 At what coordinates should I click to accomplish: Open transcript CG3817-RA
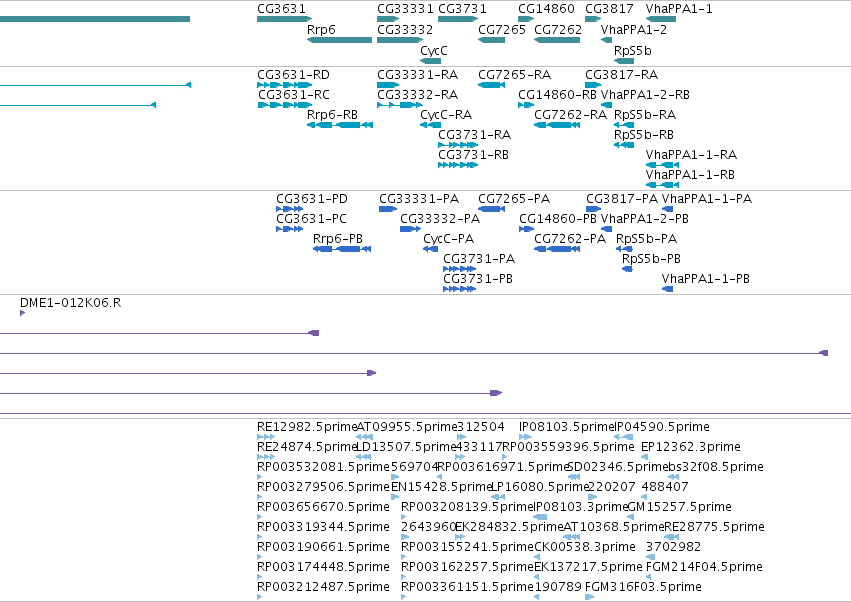pos(621,75)
